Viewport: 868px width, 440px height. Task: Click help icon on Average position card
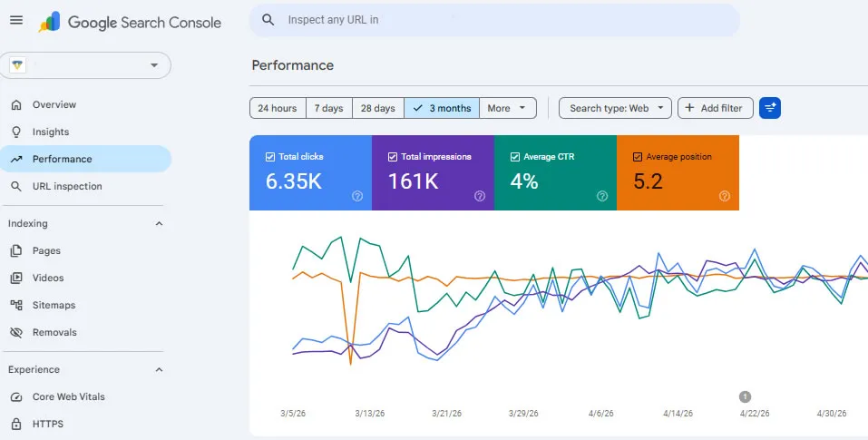pyautogui.click(x=725, y=196)
